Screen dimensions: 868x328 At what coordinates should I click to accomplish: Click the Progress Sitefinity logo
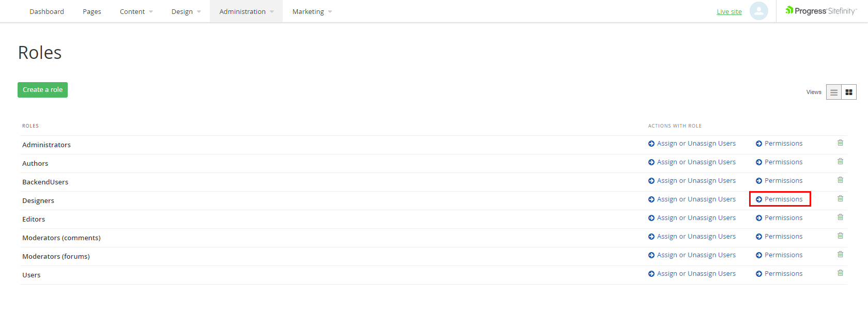coord(821,11)
